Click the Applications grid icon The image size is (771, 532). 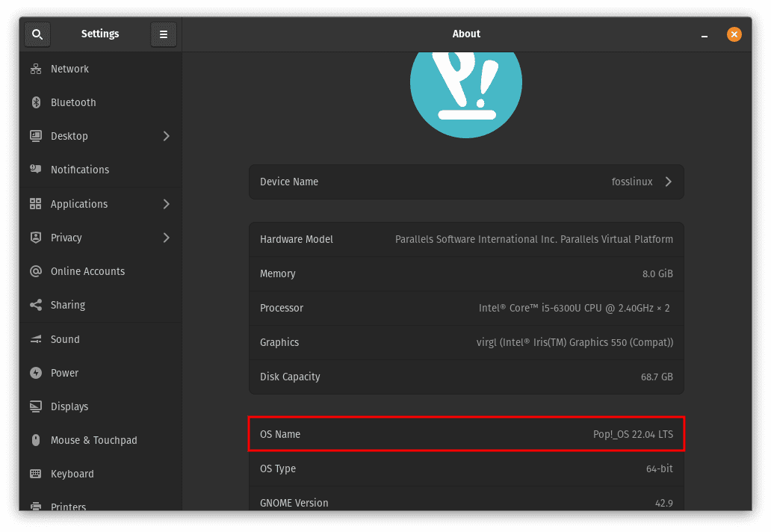tap(36, 203)
